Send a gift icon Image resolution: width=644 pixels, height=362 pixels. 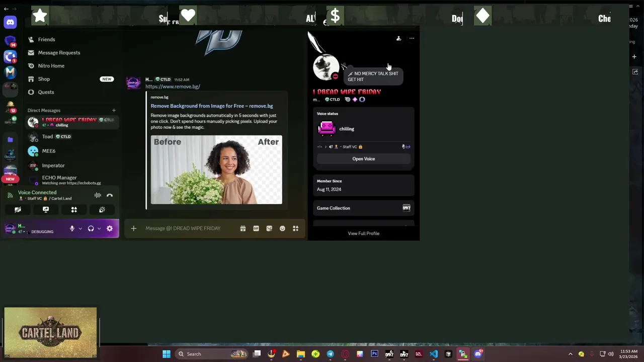coord(243,229)
